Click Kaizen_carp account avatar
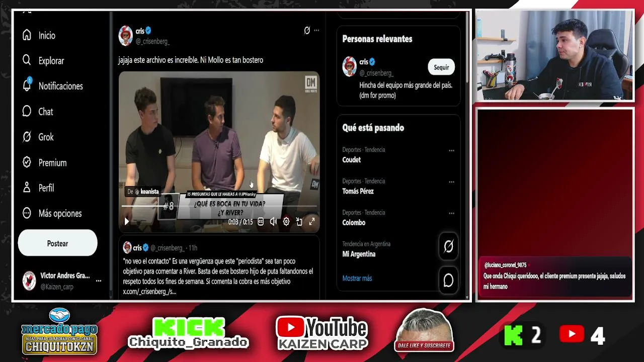Screen dimensions: 644x362 click(x=29, y=281)
